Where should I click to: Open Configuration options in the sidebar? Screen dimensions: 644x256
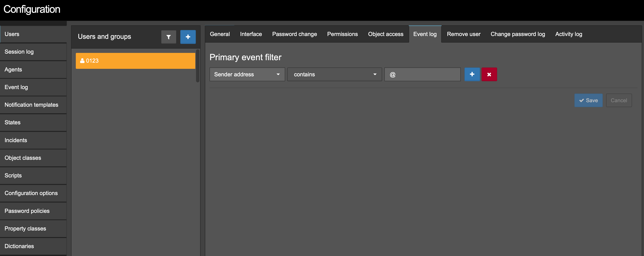pos(33,193)
